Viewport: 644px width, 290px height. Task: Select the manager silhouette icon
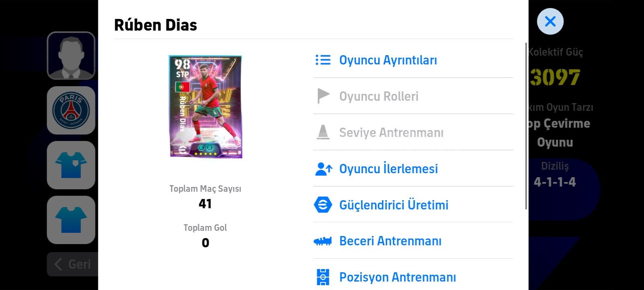coord(71,56)
